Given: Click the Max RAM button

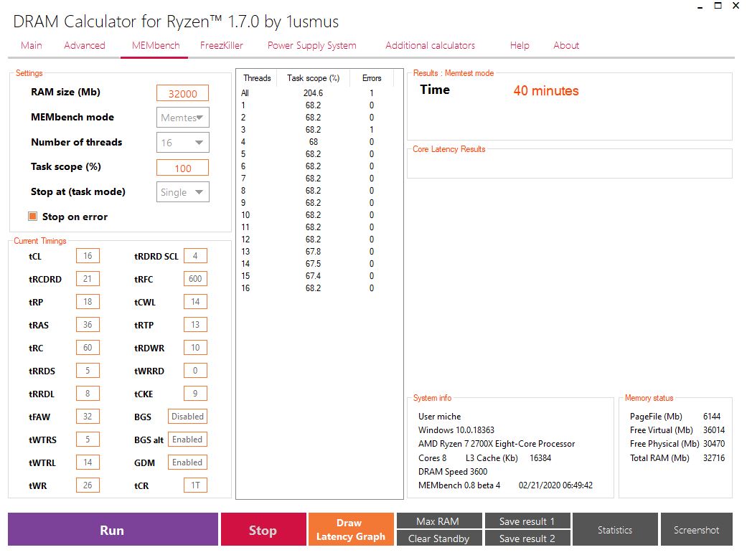Looking at the screenshot, I should click(439, 521).
